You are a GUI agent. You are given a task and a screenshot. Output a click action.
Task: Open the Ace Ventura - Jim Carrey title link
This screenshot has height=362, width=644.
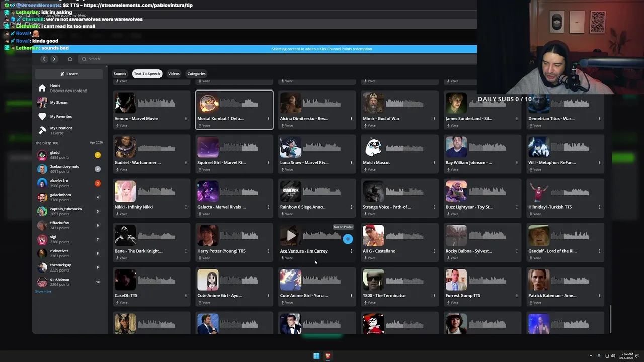(303, 251)
